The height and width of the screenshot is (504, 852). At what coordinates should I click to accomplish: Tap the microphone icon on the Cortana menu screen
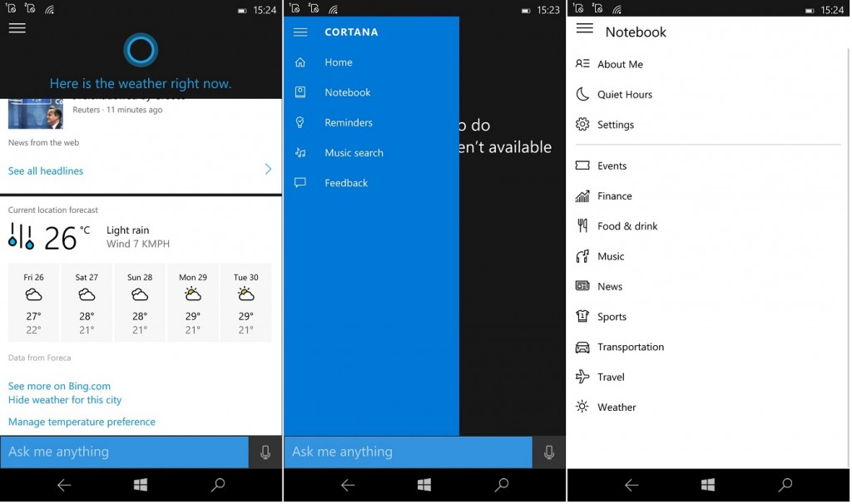click(x=549, y=452)
